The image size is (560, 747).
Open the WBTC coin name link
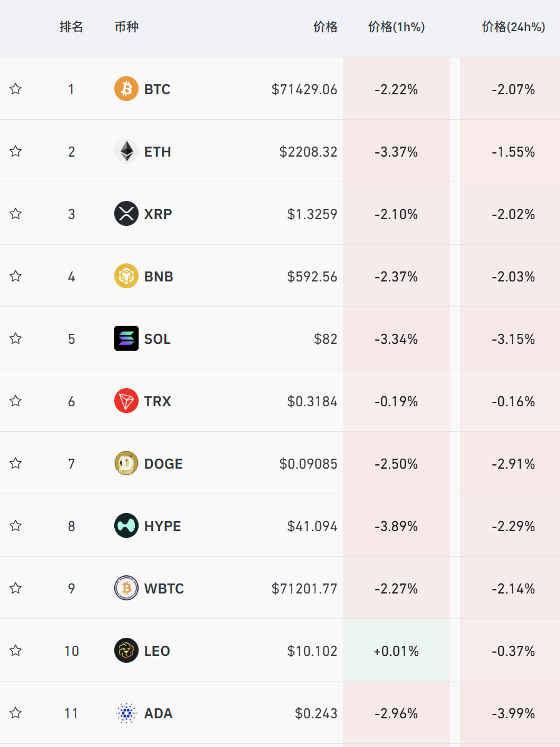click(164, 588)
